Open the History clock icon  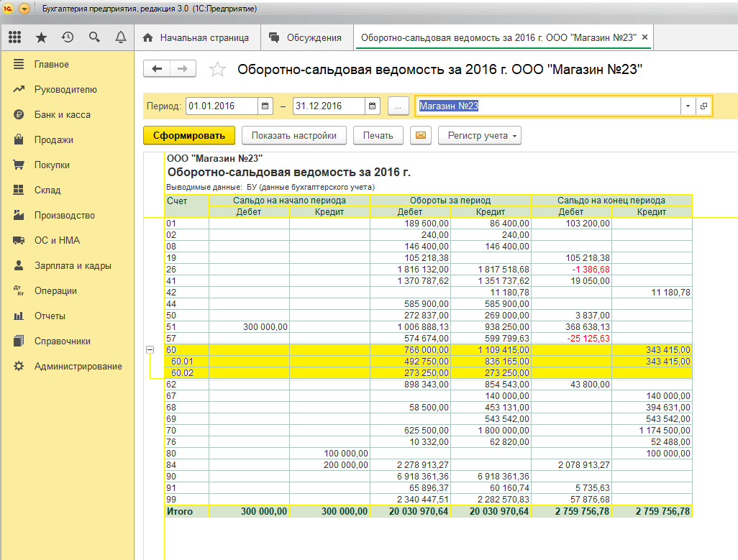click(68, 37)
